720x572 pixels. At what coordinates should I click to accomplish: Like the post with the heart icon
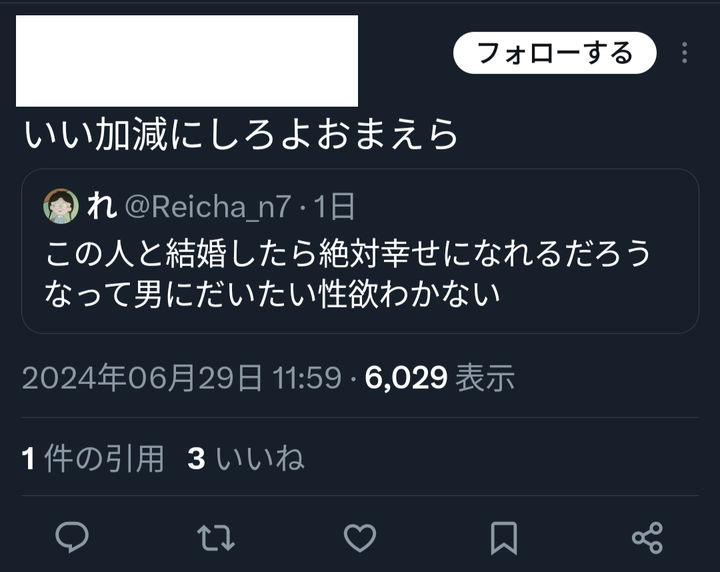[x=360, y=538]
